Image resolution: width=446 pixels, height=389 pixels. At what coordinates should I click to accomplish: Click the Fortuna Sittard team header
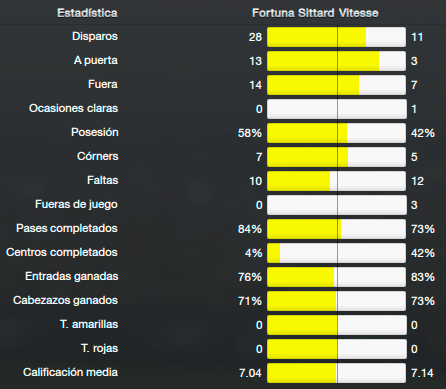click(x=293, y=13)
